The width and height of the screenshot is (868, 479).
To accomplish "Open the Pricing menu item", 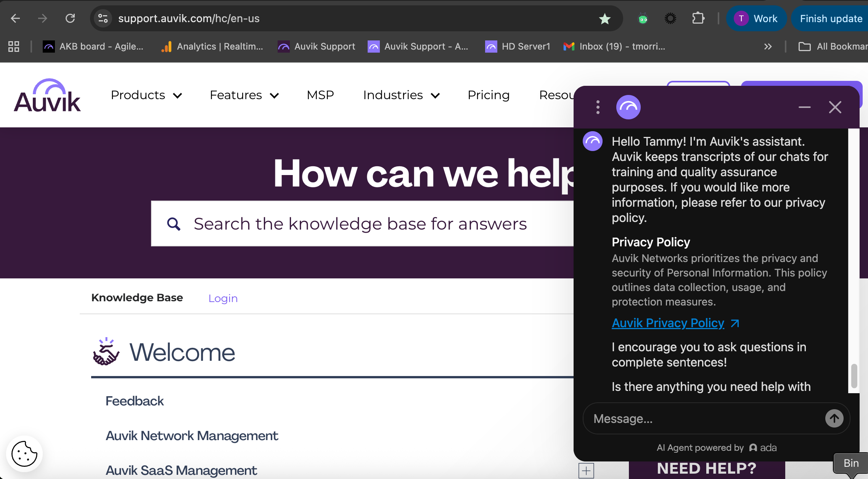I will 489,95.
